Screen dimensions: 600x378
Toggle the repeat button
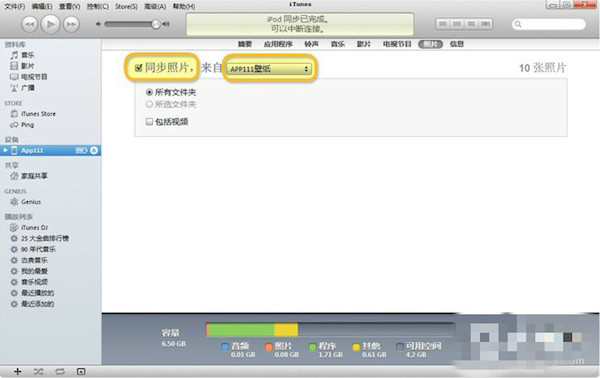point(60,371)
